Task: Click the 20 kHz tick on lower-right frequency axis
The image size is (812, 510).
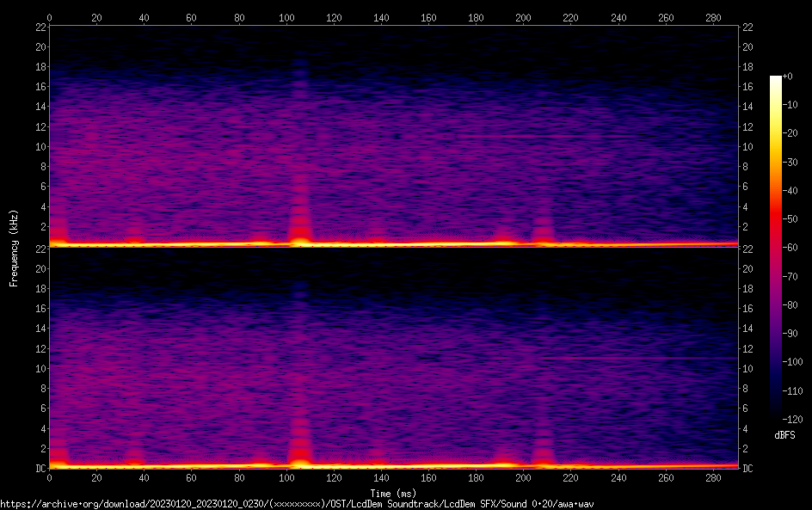Action: coord(747,268)
